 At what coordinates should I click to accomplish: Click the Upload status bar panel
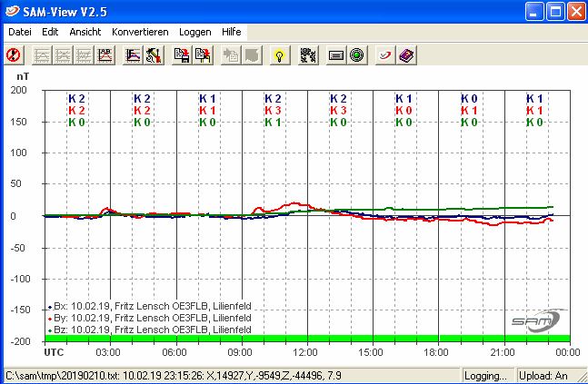click(x=551, y=375)
